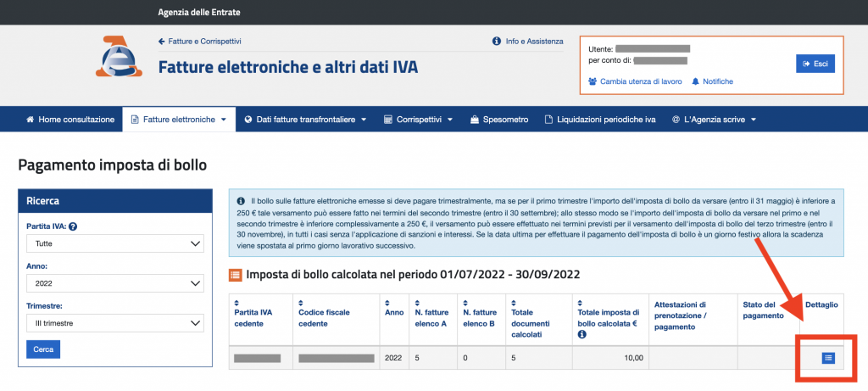868x391 pixels.
Task: Expand the Corrispettivi menu
Action: point(418,119)
